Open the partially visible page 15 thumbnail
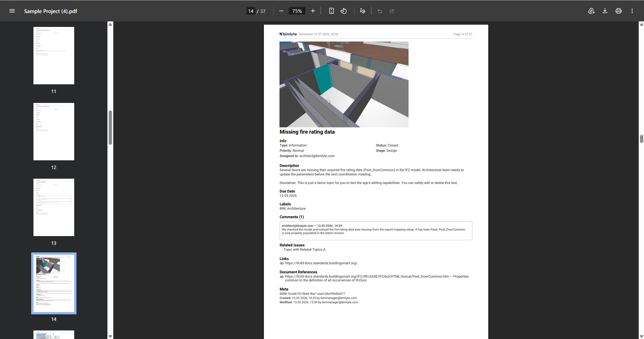This screenshot has width=644, height=339. click(54, 335)
